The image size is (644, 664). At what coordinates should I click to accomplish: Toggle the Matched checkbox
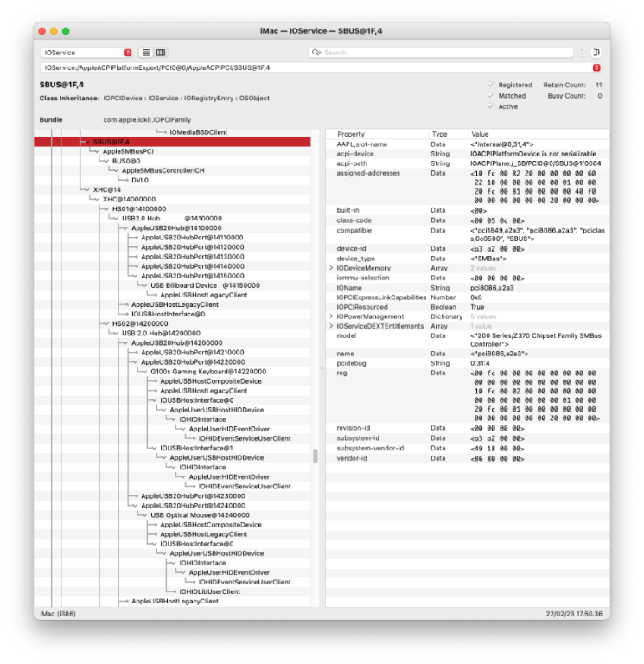[x=491, y=96]
